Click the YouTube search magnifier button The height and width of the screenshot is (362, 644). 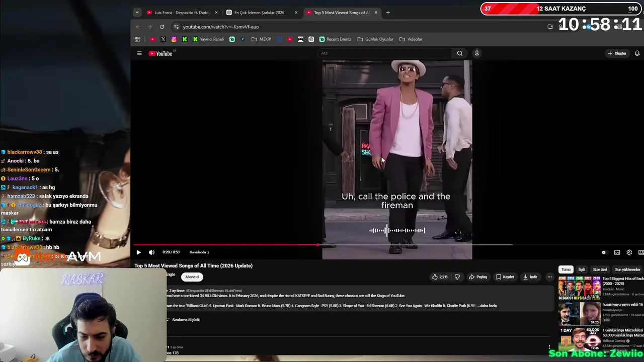(x=459, y=53)
